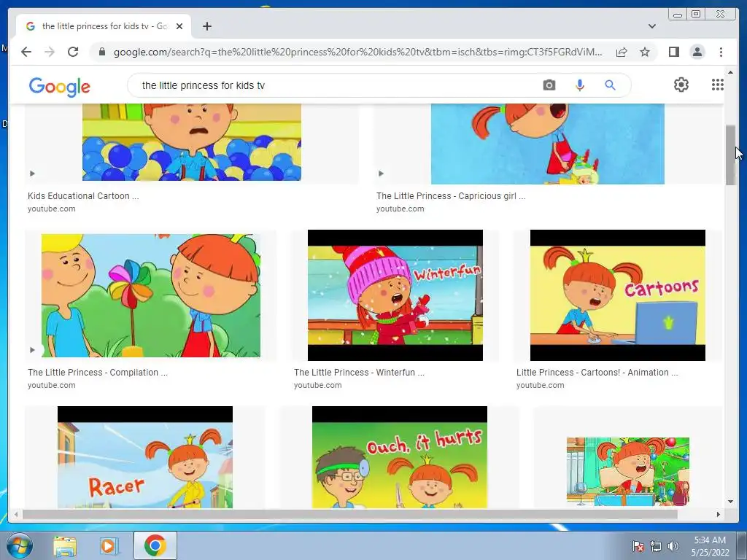Screen dimensions: 747x560
Task: Start voice search with microphone
Action: tap(579, 85)
